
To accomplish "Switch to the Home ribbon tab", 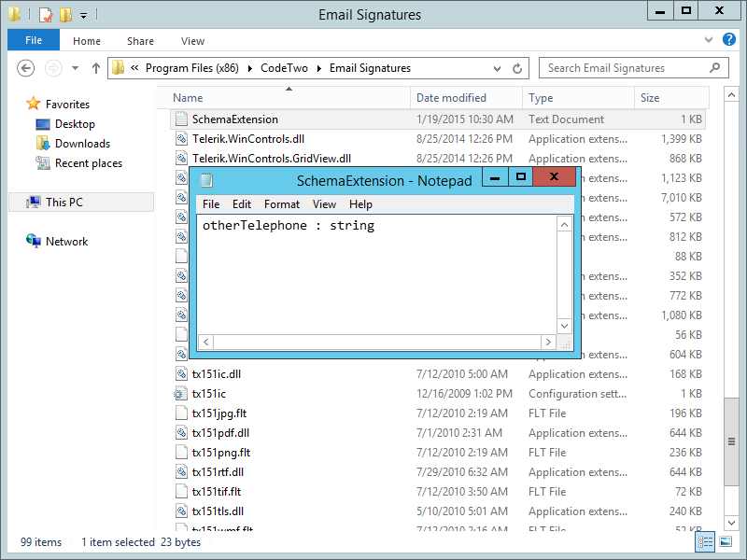I will click(x=87, y=41).
